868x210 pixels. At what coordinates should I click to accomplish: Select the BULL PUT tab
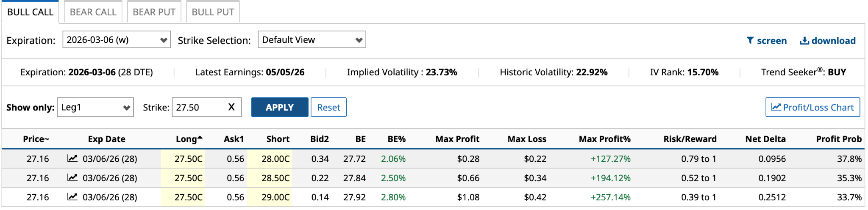coord(213,12)
